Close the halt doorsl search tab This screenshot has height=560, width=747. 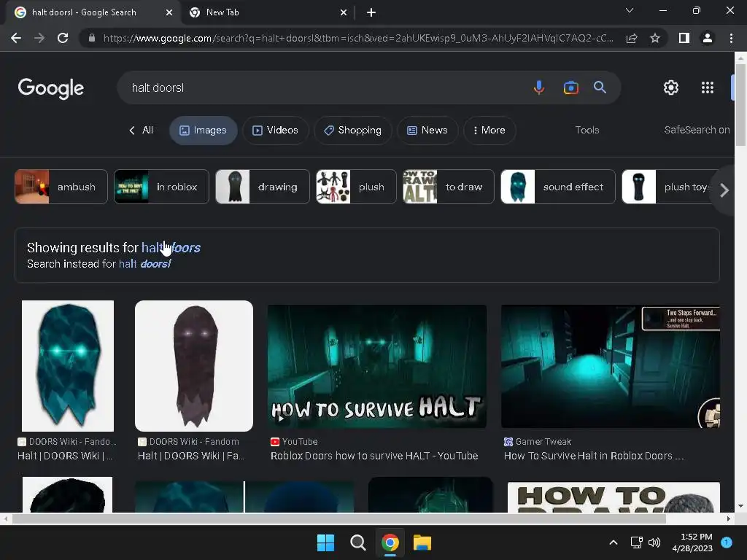169,13
